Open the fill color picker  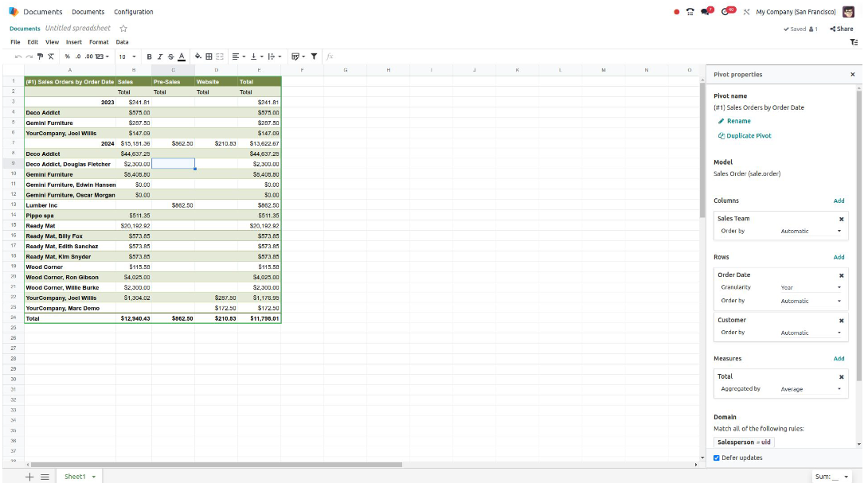point(197,56)
